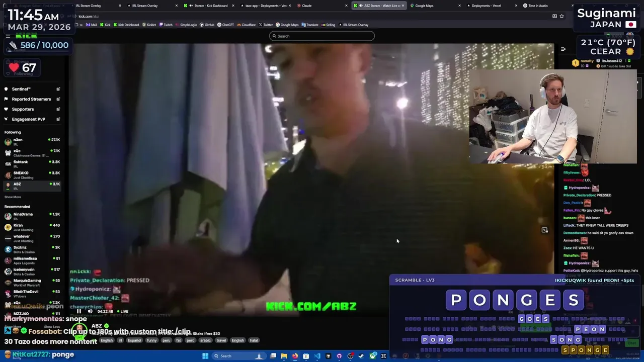Select the funny stream tag
This screenshot has width=644, height=362.
[151, 340]
